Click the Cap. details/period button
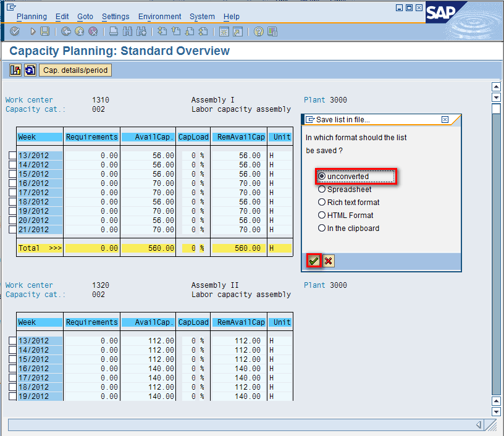The height and width of the screenshot is (436, 504). coord(76,70)
